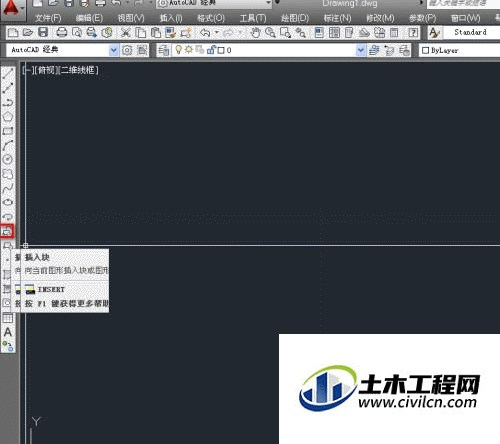
Task: Open the 文件(F) menu
Action: [48, 18]
